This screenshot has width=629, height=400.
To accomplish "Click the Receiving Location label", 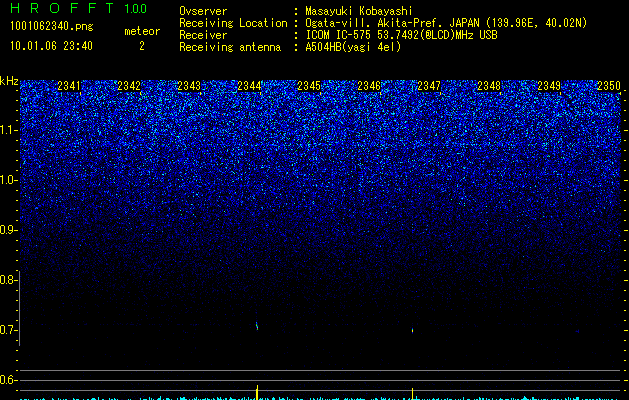I will click(233, 23).
